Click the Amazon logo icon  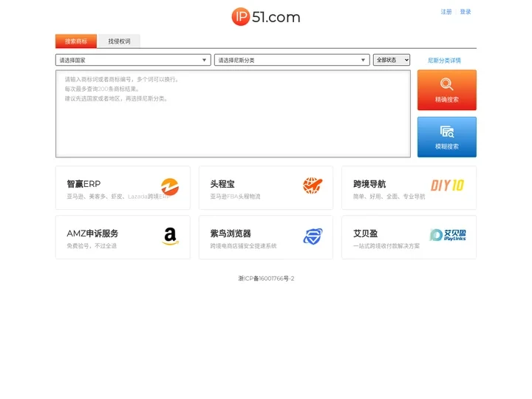click(171, 236)
